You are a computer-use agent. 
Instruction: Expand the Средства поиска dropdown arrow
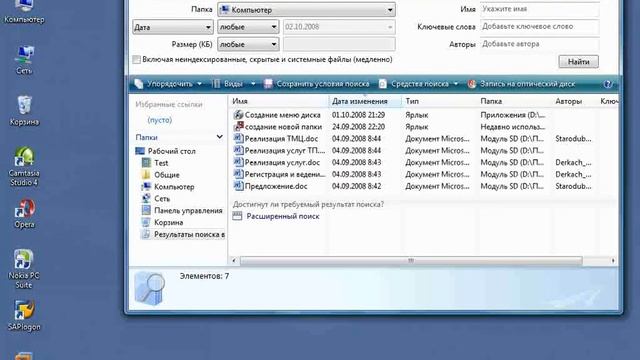[x=456, y=84]
